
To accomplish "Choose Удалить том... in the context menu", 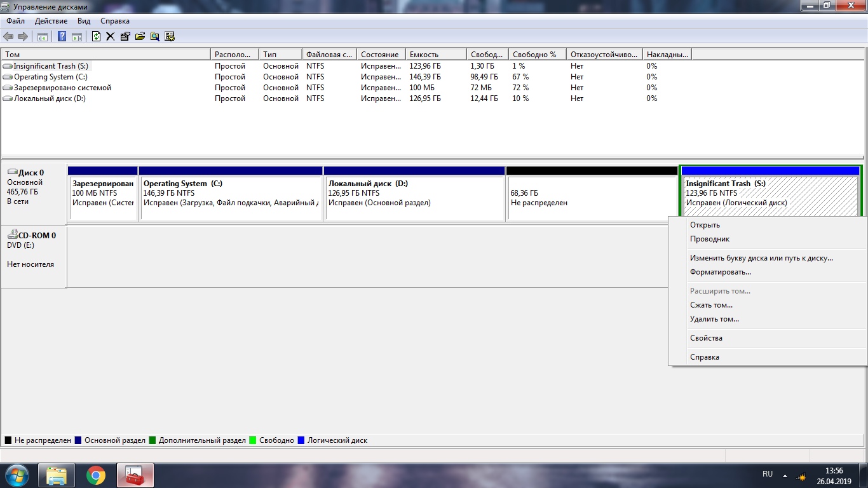I will [768, 319].
